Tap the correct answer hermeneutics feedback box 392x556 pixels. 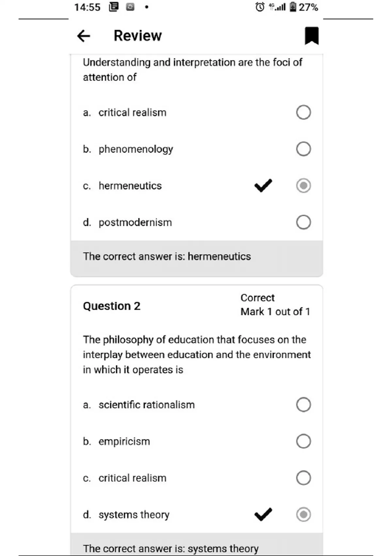pyautogui.click(x=196, y=256)
